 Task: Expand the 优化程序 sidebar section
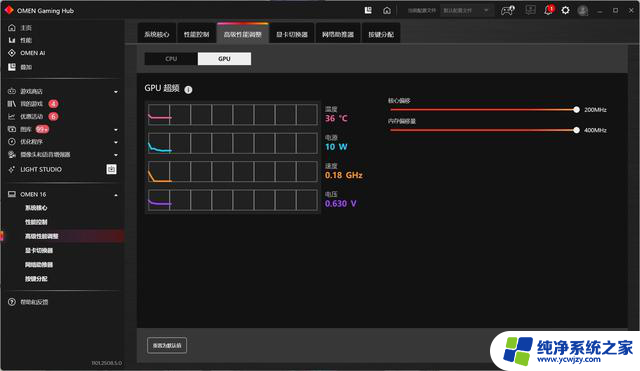point(116,142)
